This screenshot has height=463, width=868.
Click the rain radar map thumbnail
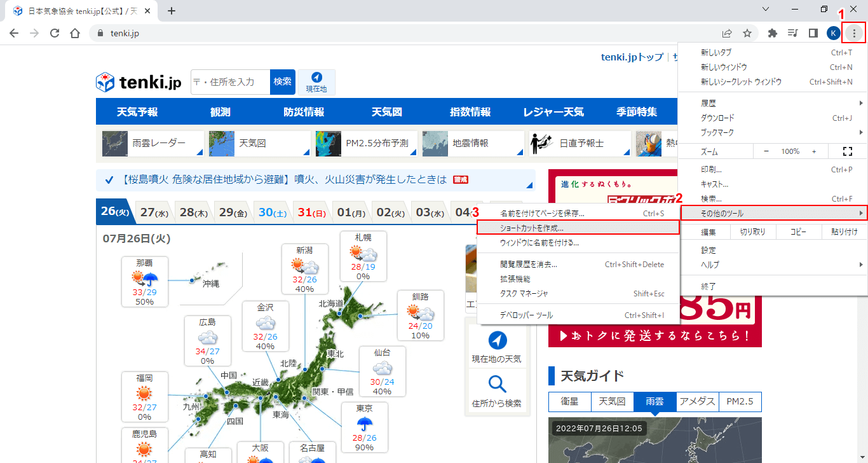(654, 440)
